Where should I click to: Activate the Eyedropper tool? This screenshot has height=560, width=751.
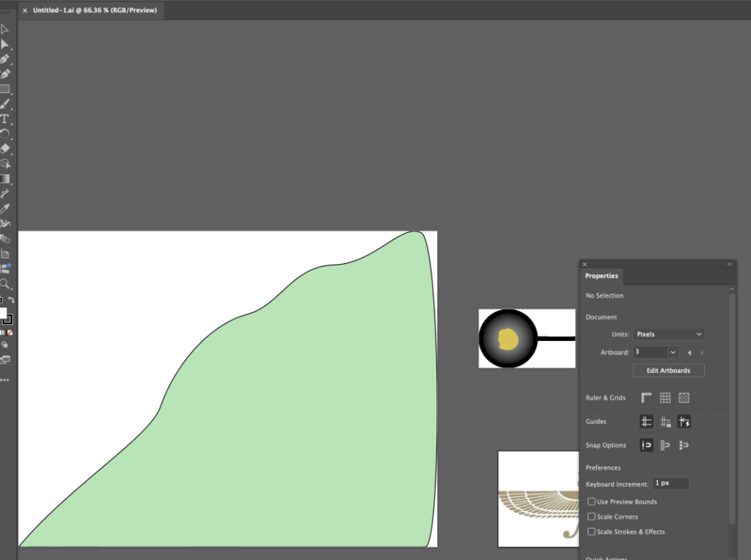5,209
